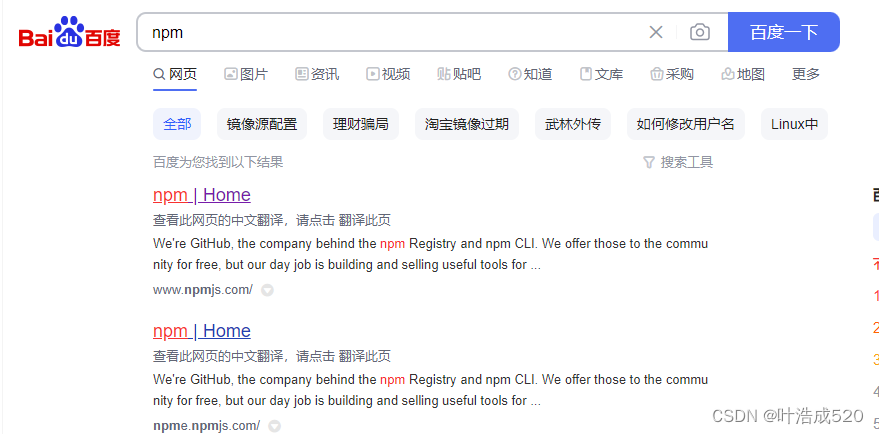Expand dropdown arrow beside npme.npmjs.com/
The image size is (879, 434).
click(274, 426)
